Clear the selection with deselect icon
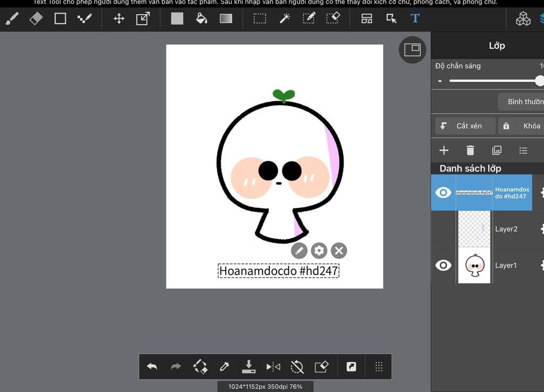The width and height of the screenshot is (544, 392). pyautogui.click(x=297, y=367)
